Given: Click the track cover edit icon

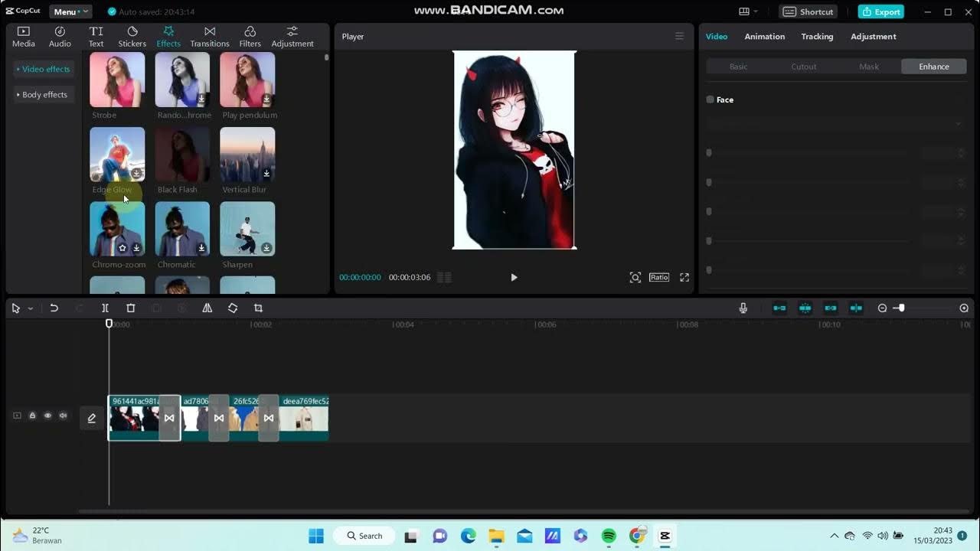Looking at the screenshot, I should 92,418.
